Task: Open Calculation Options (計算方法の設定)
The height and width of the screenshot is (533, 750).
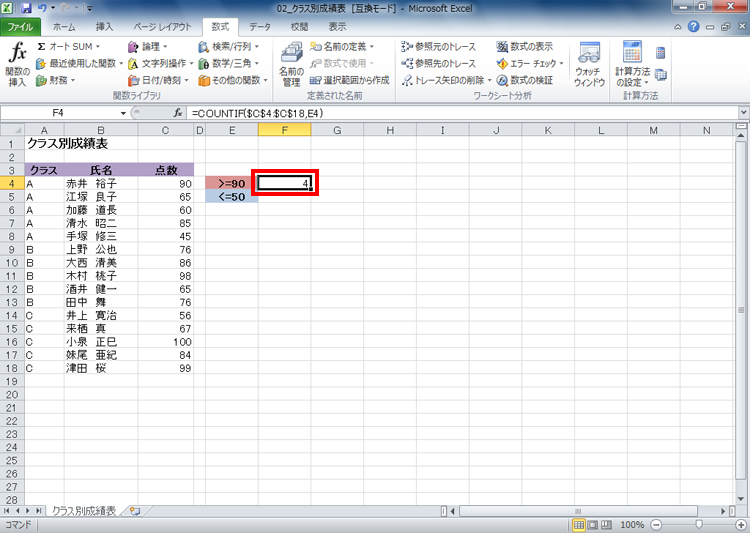Action: (632, 65)
